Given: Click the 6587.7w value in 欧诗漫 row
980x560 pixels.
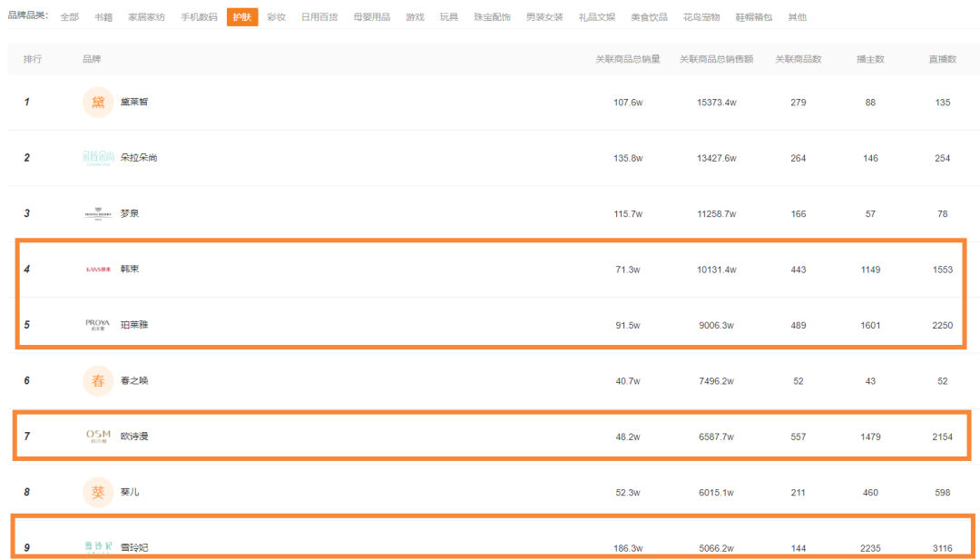Looking at the screenshot, I should click(716, 437).
